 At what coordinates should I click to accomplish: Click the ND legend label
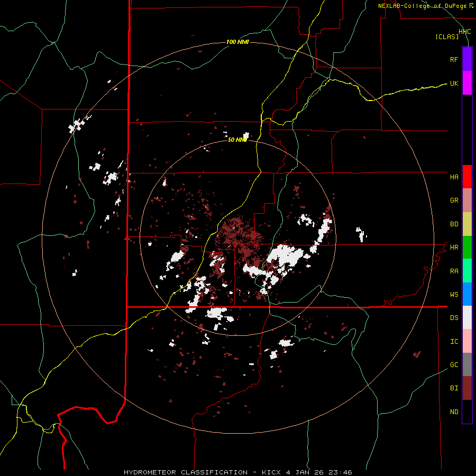pos(454,412)
